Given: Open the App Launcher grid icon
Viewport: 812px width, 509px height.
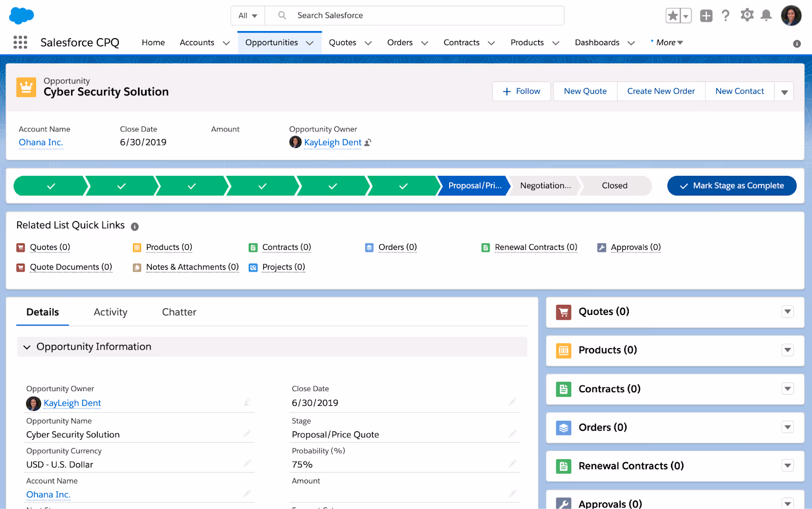Looking at the screenshot, I should [x=20, y=42].
